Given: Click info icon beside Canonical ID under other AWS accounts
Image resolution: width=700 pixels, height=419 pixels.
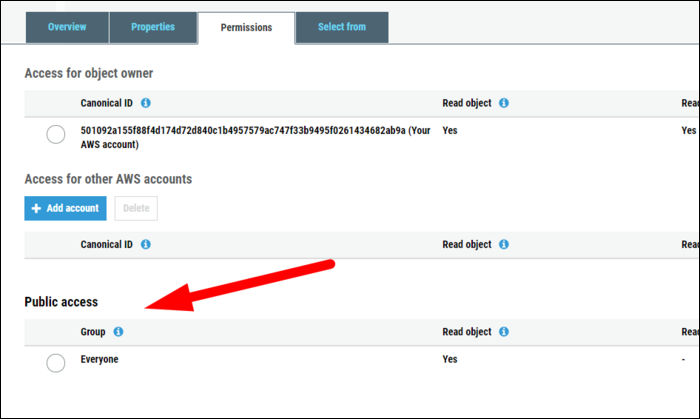Looking at the screenshot, I should [146, 245].
